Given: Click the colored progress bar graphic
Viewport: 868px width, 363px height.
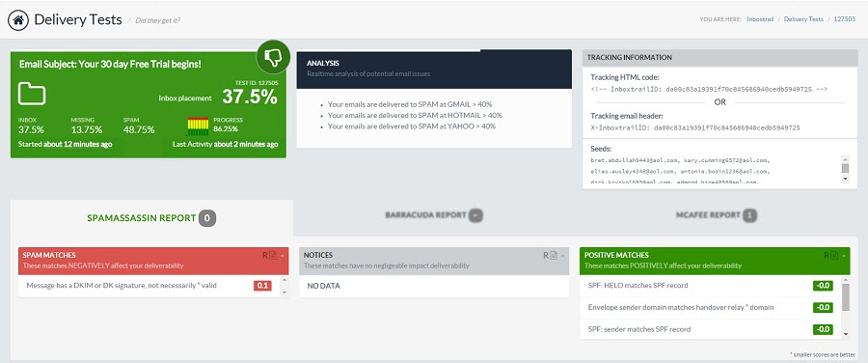Looking at the screenshot, I should [x=198, y=126].
